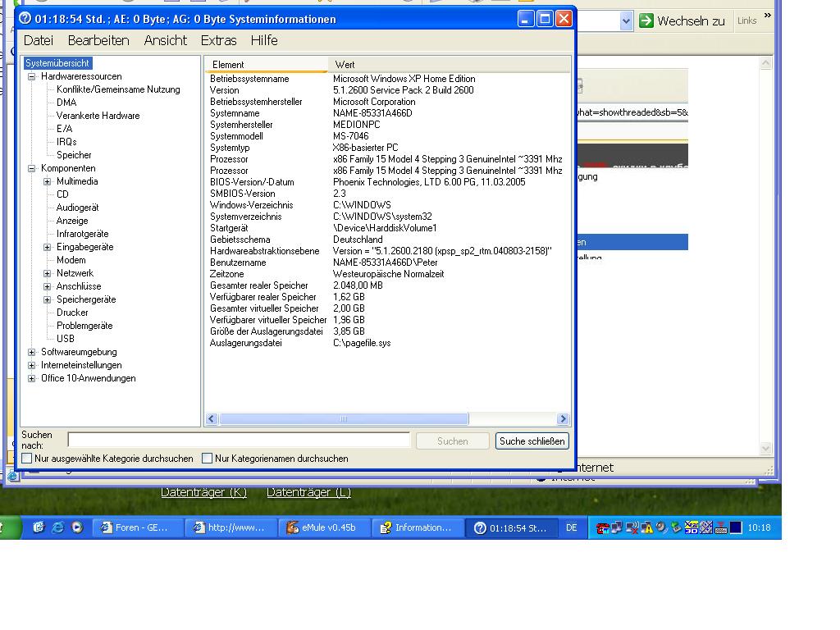Viewport: 840px width, 630px height.
Task: Click the red telephone tray icon
Action: (602, 529)
